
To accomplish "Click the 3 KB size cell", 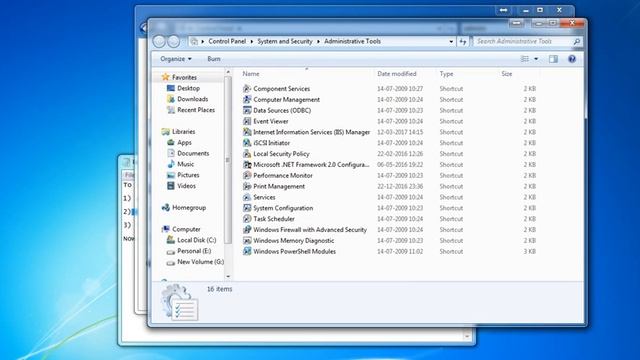I will (x=529, y=251).
